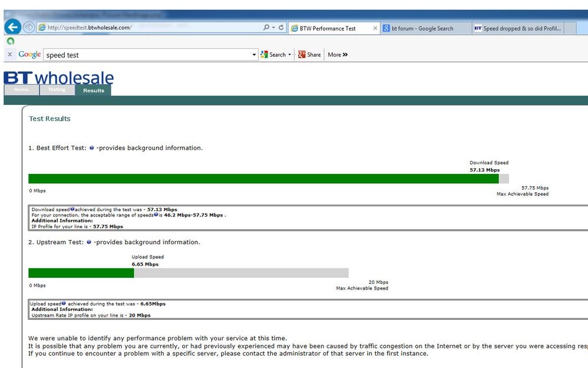Open the Testing tab on BT wholesale
The image size is (588, 368).
pyautogui.click(x=57, y=90)
